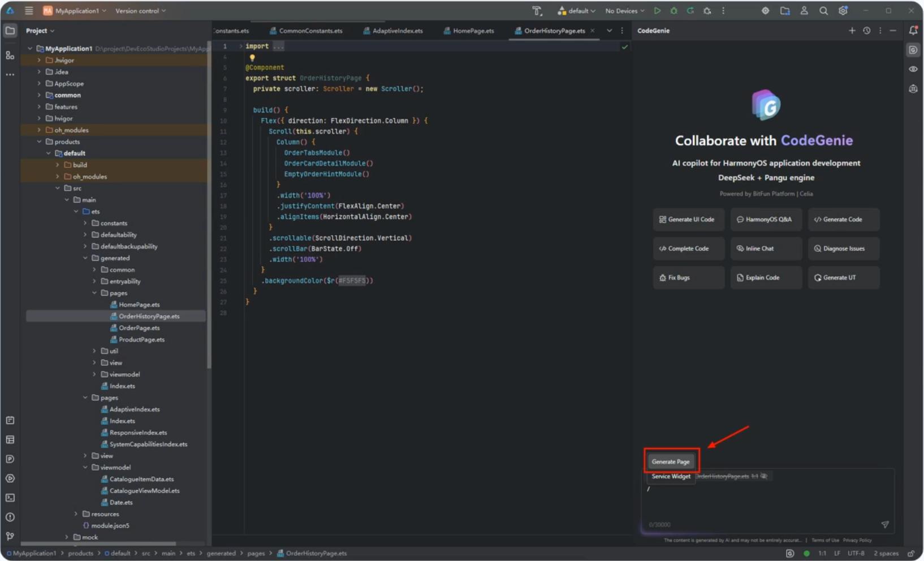Open the Previewer eye icon in right sidebar
Screen dimensions: 924x561
913,69
